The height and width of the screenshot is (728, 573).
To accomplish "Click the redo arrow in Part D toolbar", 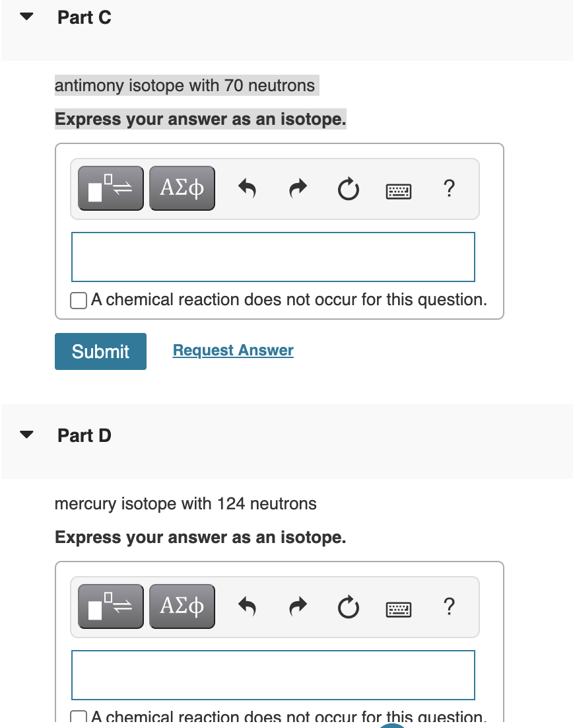I will click(x=298, y=606).
